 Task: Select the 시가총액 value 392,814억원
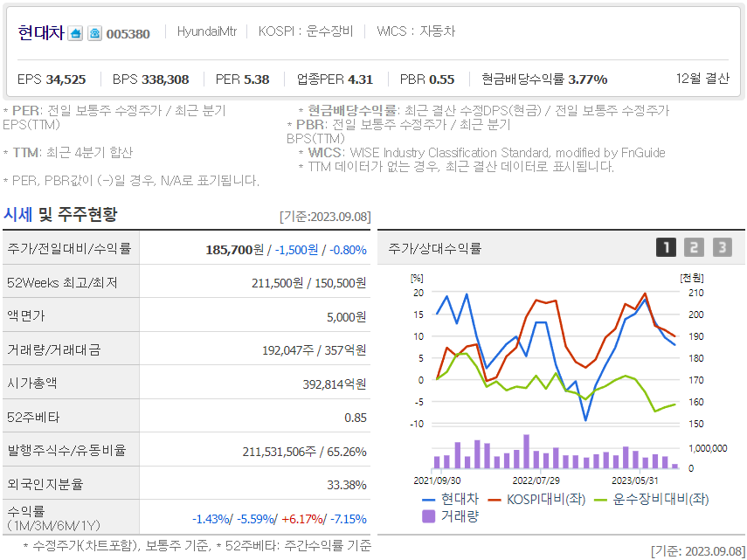point(335,384)
